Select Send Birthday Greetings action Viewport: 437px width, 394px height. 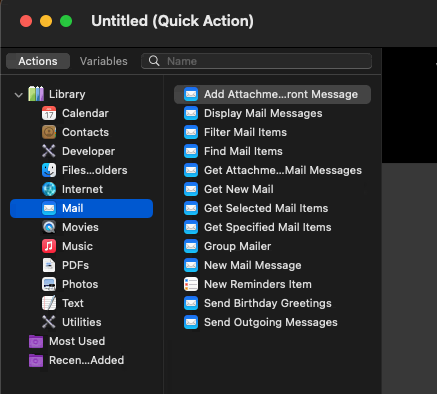coord(268,303)
